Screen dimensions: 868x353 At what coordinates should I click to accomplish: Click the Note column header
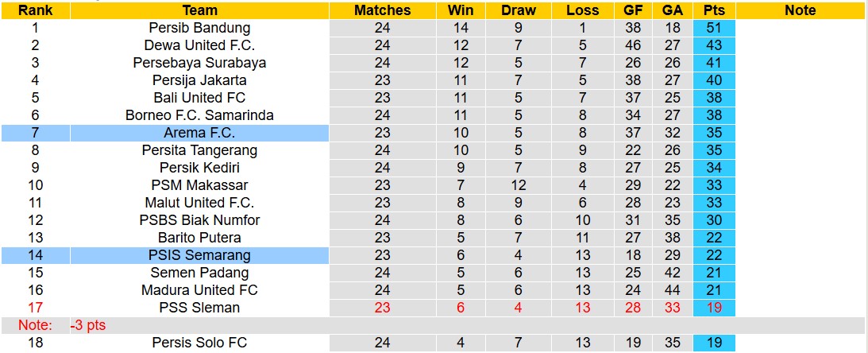[800, 10]
